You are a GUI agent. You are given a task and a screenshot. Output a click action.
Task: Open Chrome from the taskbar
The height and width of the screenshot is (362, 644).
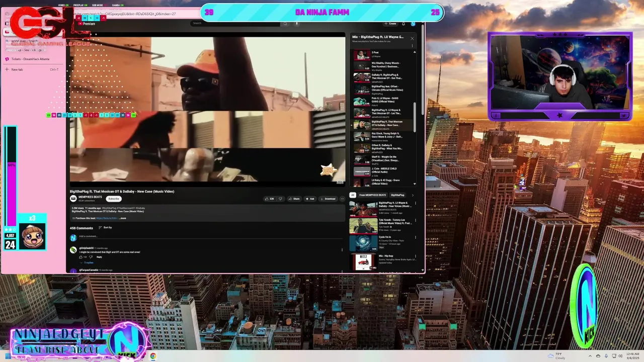(x=153, y=356)
